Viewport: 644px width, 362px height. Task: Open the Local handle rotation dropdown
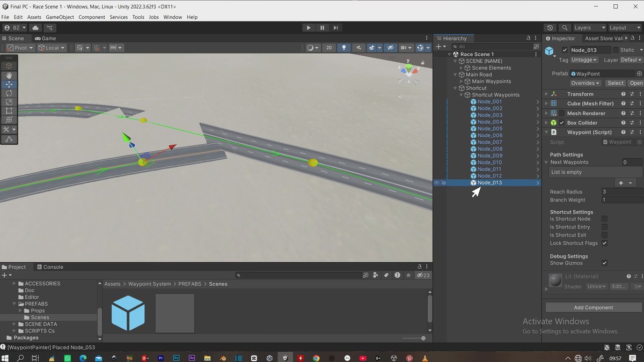point(52,48)
